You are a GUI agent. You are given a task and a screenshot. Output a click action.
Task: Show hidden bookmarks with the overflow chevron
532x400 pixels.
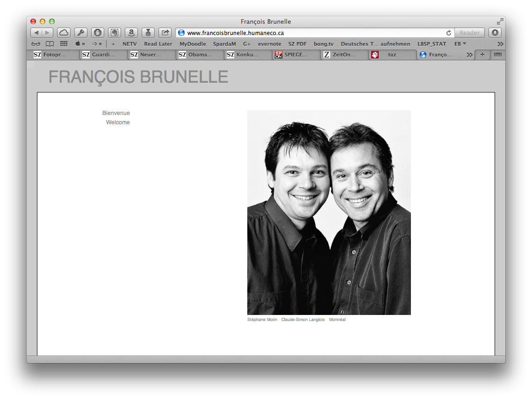[x=500, y=44]
